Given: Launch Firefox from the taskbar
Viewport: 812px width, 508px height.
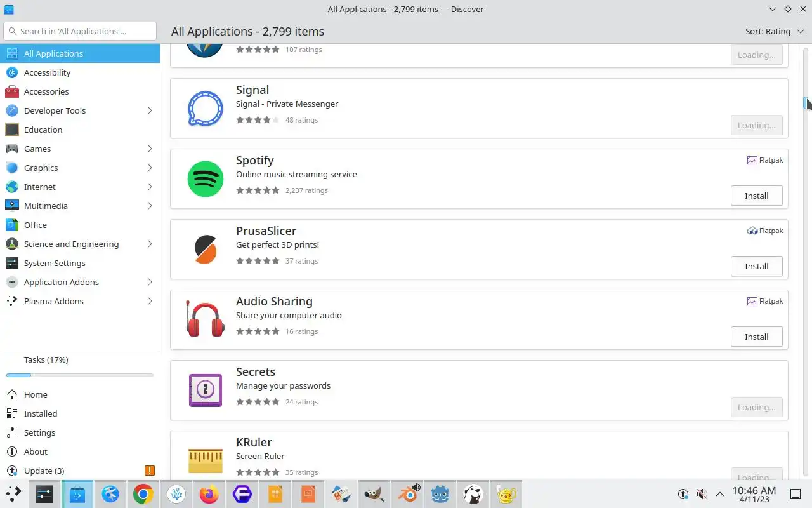Looking at the screenshot, I should (209, 494).
